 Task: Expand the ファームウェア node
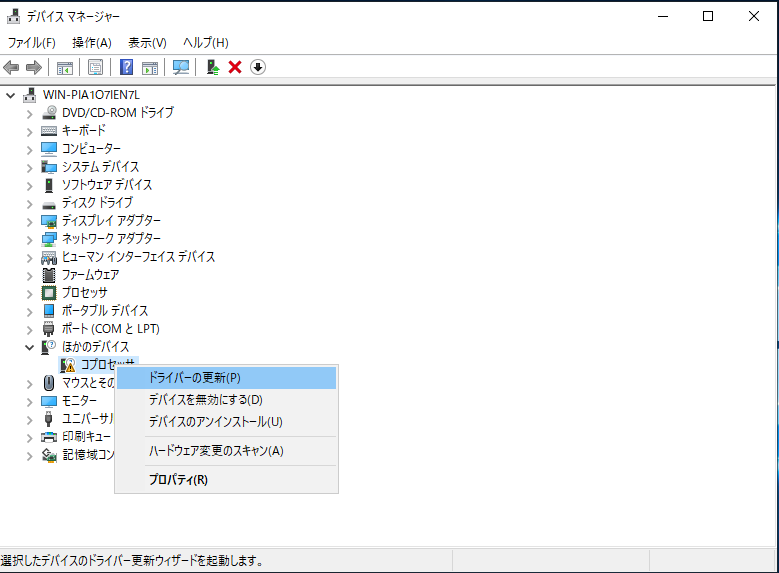pos(29,276)
